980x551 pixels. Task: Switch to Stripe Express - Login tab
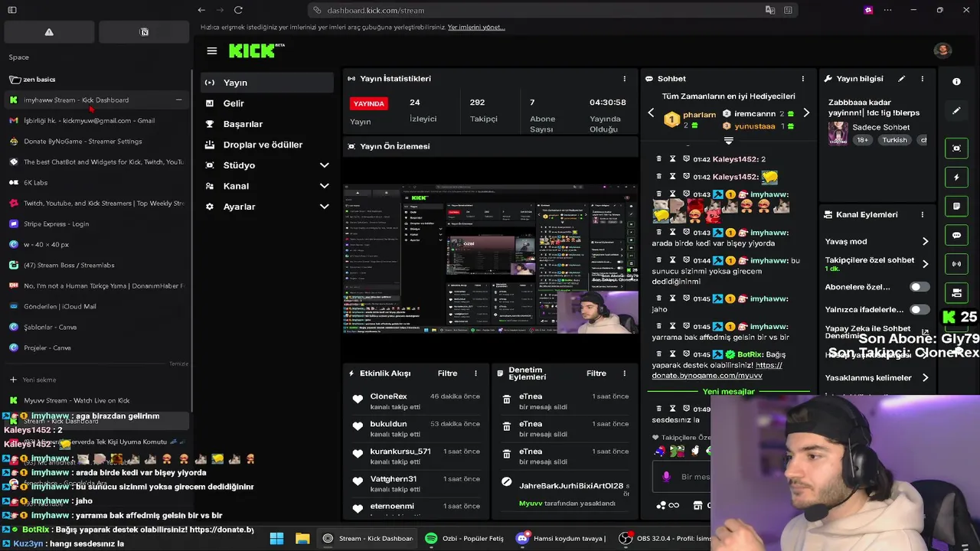[96, 224]
